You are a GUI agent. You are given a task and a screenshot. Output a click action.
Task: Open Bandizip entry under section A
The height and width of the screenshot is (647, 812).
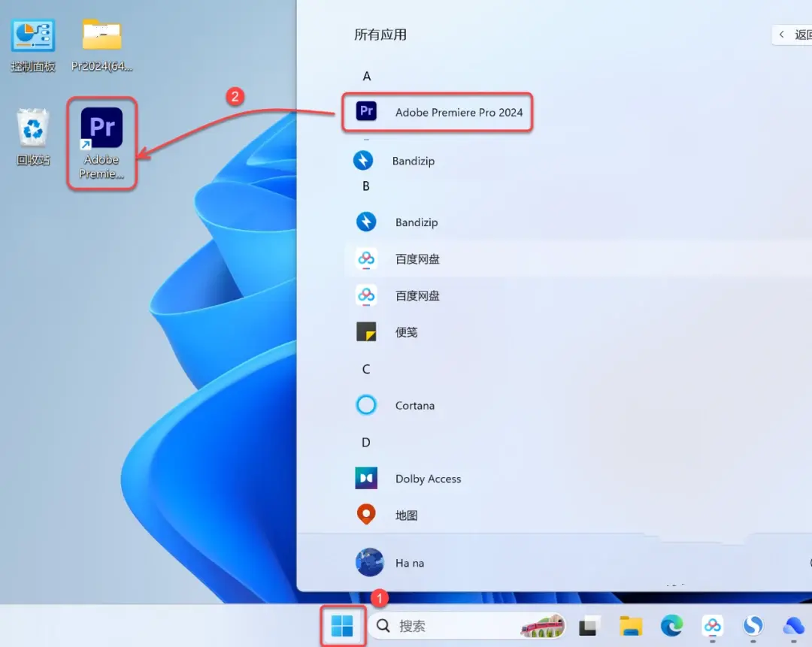[393, 161]
